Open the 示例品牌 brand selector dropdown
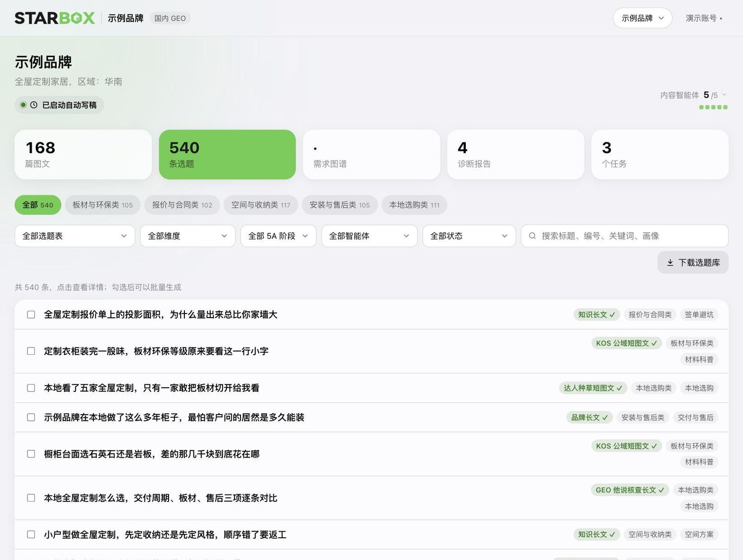This screenshot has width=743, height=560. point(642,18)
